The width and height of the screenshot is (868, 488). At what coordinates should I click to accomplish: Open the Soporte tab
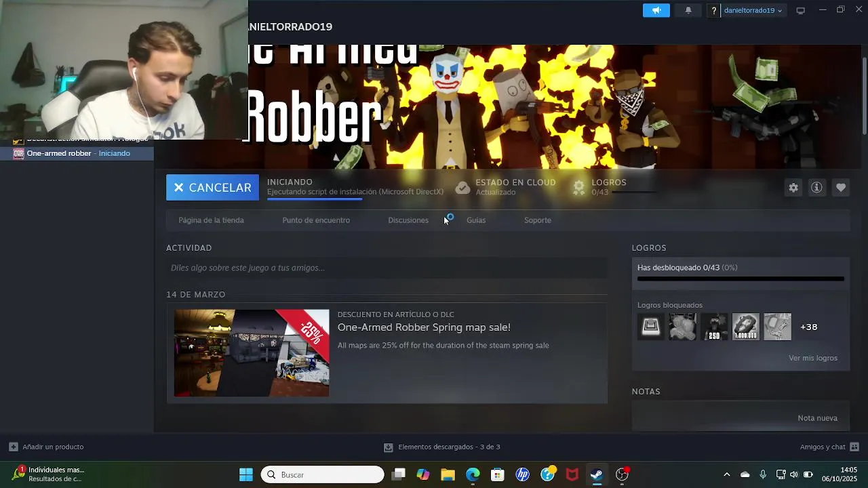point(538,220)
